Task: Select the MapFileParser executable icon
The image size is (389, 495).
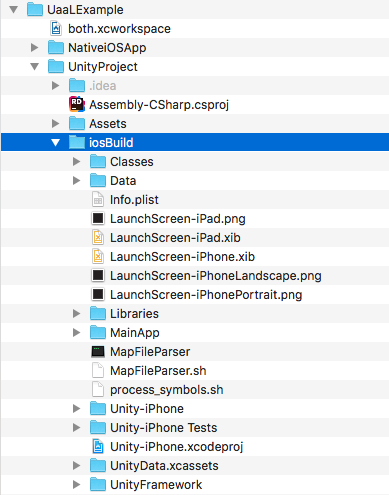Action: [x=98, y=352]
